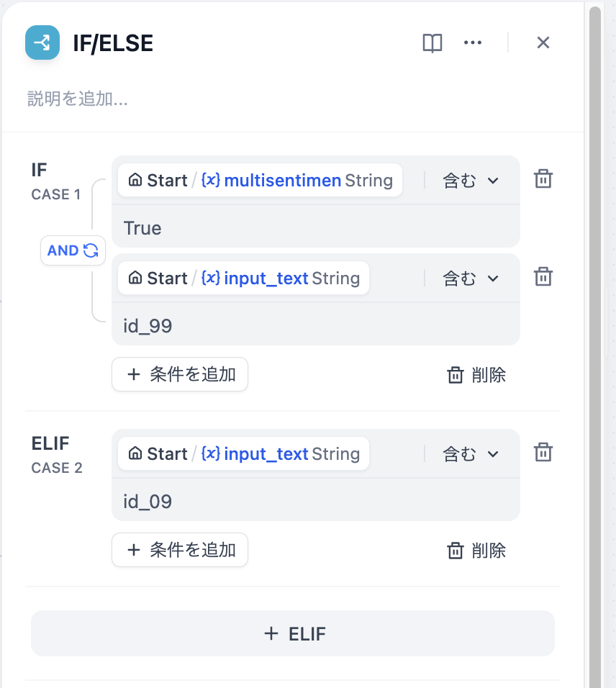Image resolution: width=616 pixels, height=688 pixels.
Task: Click the True value field
Action: click(x=316, y=228)
